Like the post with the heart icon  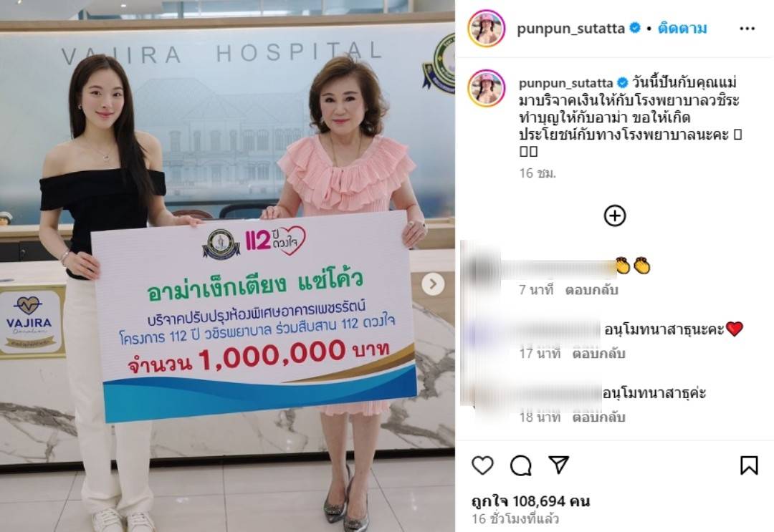coord(482,465)
